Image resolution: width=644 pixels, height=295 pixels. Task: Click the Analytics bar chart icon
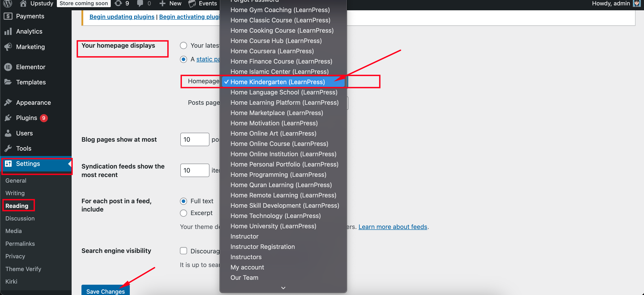(8, 32)
